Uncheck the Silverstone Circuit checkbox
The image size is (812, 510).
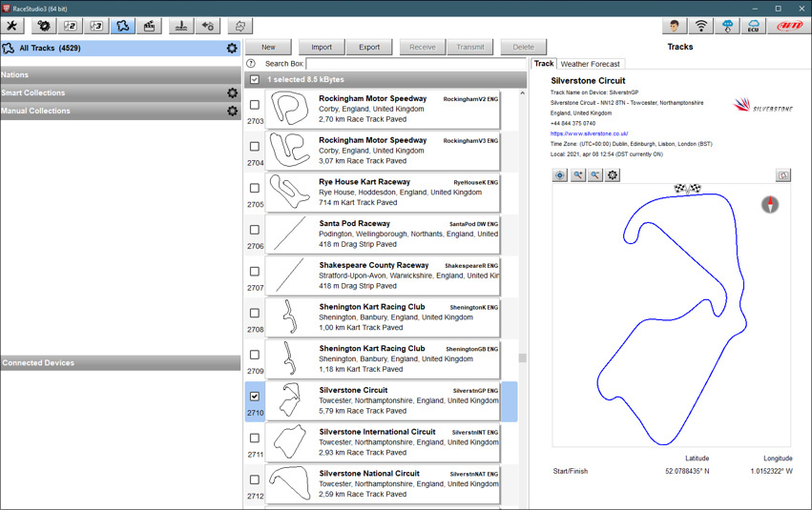click(255, 397)
